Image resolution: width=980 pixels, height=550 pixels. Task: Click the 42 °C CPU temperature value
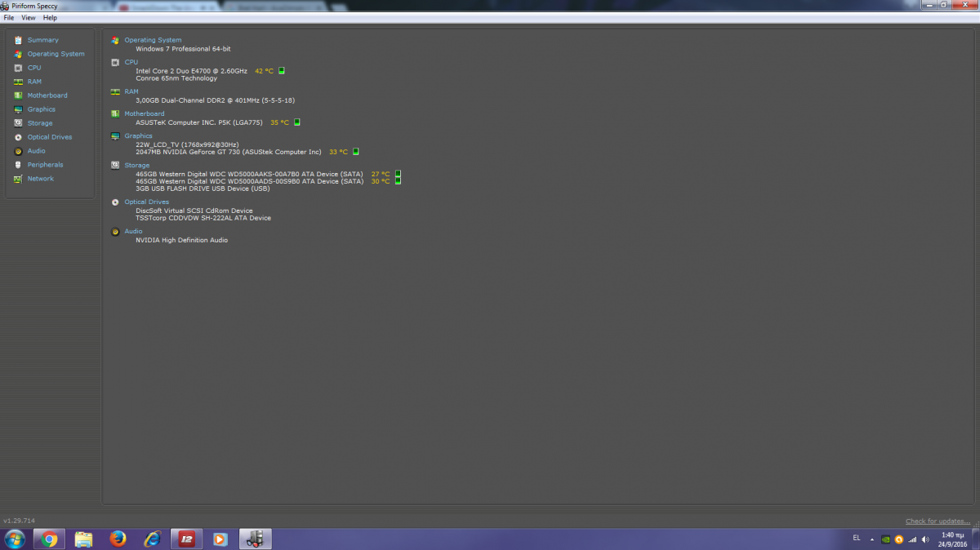coord(264,71)
